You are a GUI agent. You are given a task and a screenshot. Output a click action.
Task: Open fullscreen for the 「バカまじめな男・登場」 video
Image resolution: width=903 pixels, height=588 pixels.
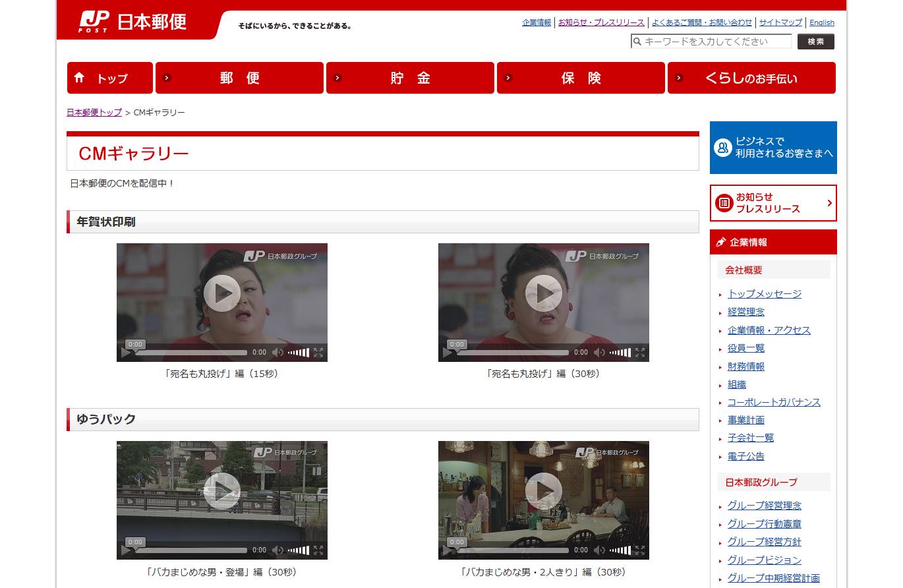click(x=318, y=550)
